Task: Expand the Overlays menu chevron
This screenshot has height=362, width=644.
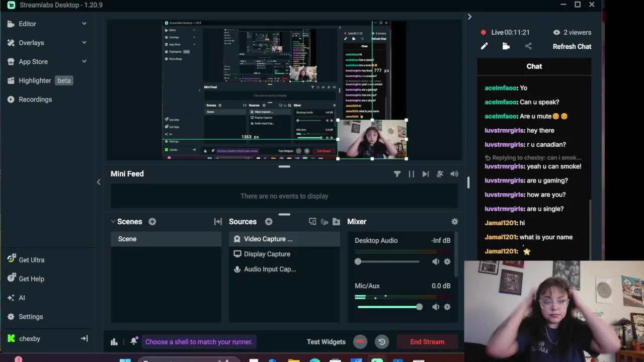Action: pos(84,43)
